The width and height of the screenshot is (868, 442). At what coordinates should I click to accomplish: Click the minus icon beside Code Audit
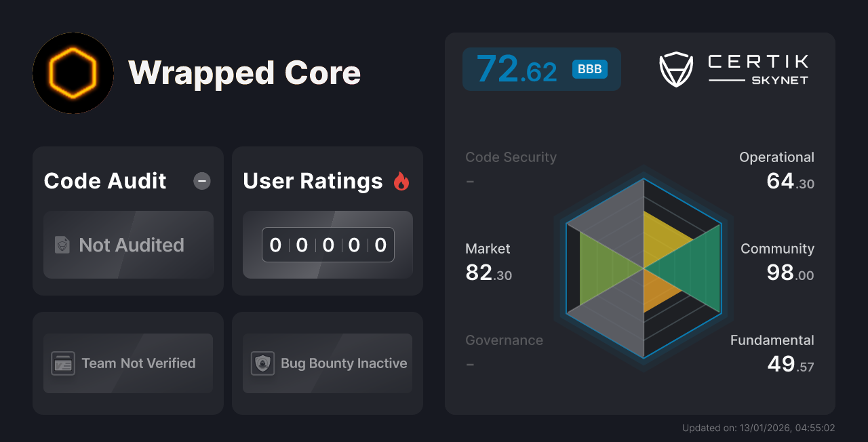tap(201, 181)
